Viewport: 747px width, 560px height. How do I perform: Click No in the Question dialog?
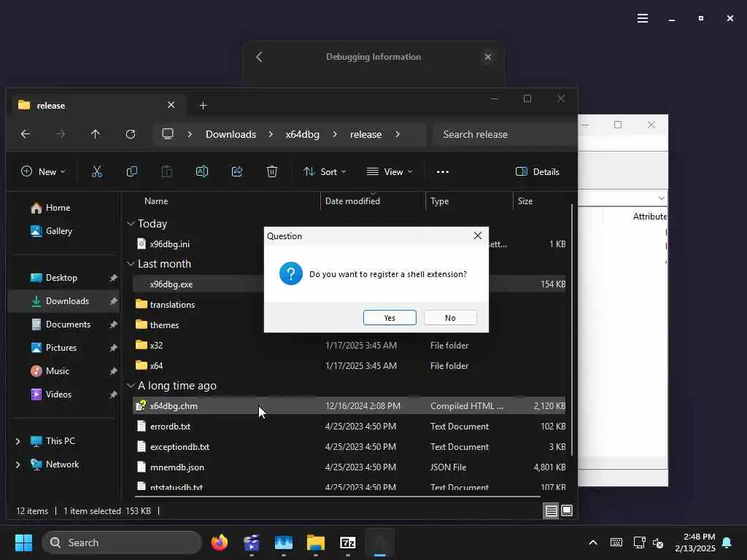[449, 318]
